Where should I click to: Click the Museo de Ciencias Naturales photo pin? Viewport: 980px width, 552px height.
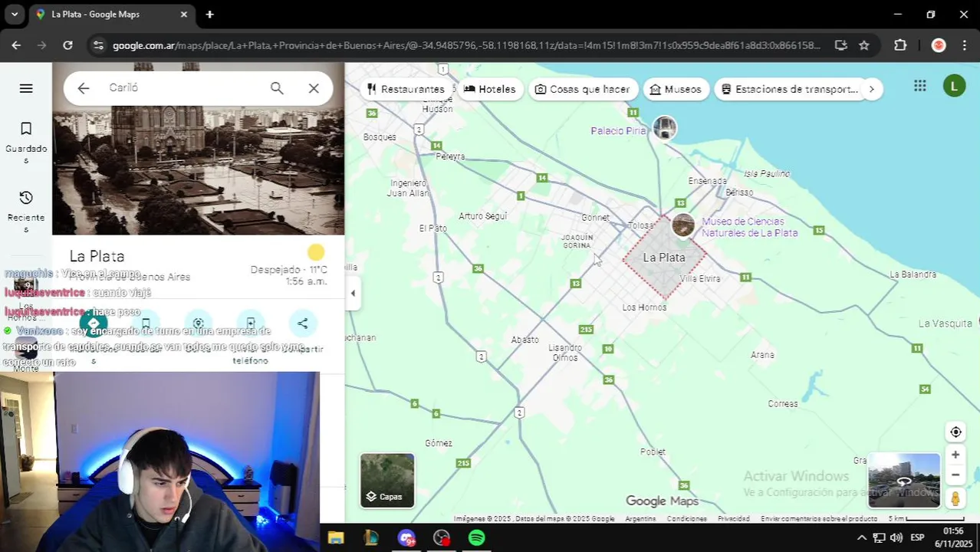coord(683,226)
